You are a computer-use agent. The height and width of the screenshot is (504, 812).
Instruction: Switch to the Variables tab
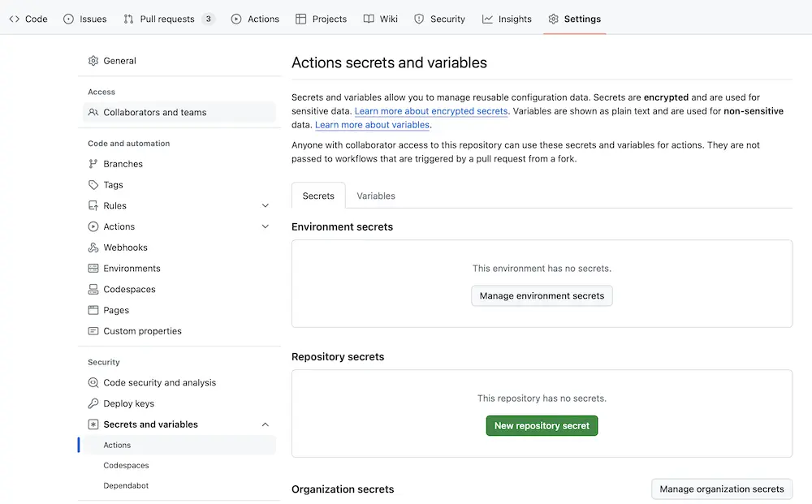click(x=376, y=196)
